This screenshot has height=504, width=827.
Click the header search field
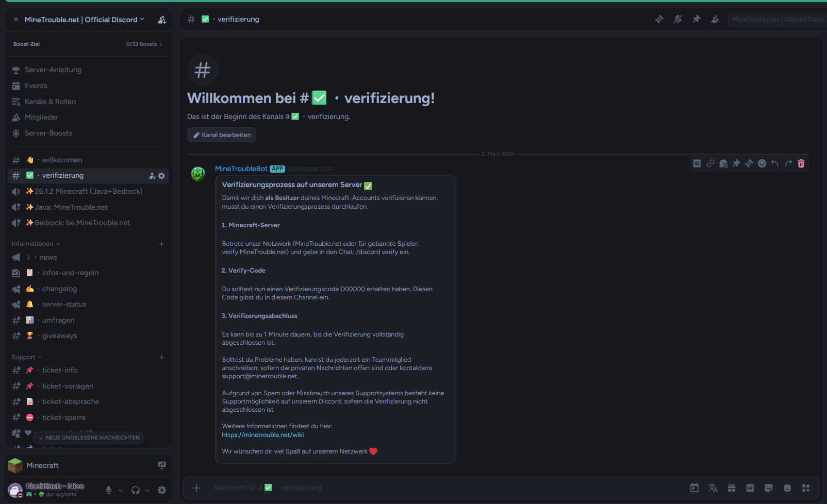(x=778, y=20)
